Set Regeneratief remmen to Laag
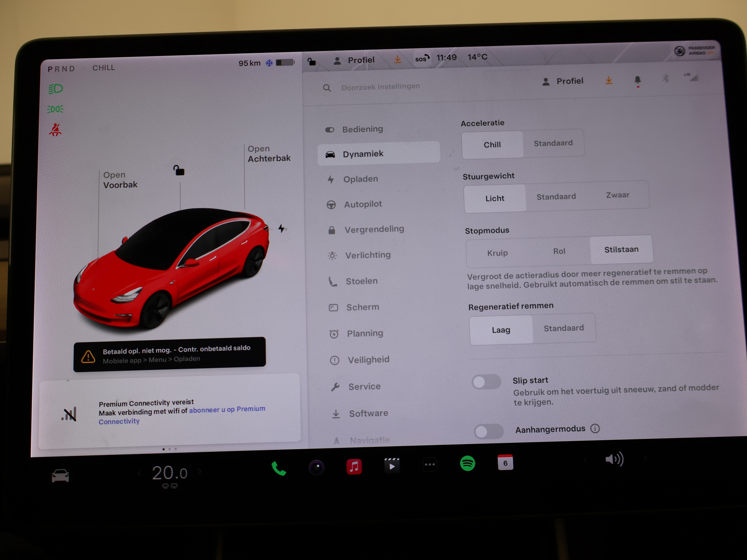Image resolution: width=747 pixels, height=560 pixels. pos(501,330)
